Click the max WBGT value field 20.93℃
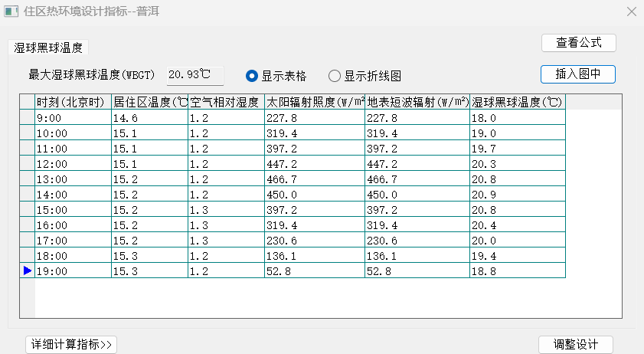 pos(195,75)
